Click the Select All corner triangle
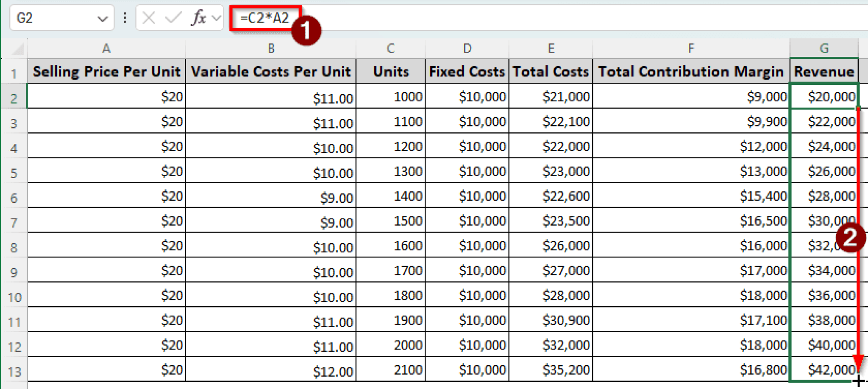The width and height of the screenshot is (868, 389). tap(17, 49)
